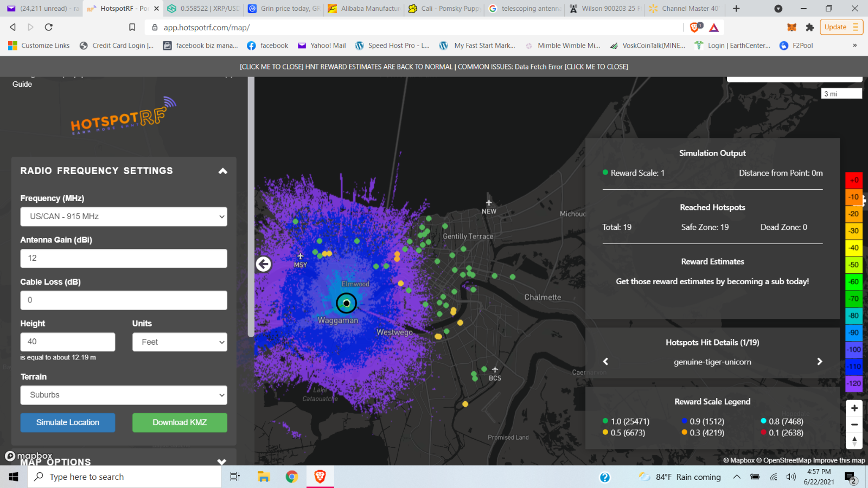Click the Simulate Location button
The width and height of the screenshot is (868, 488).
68,422
